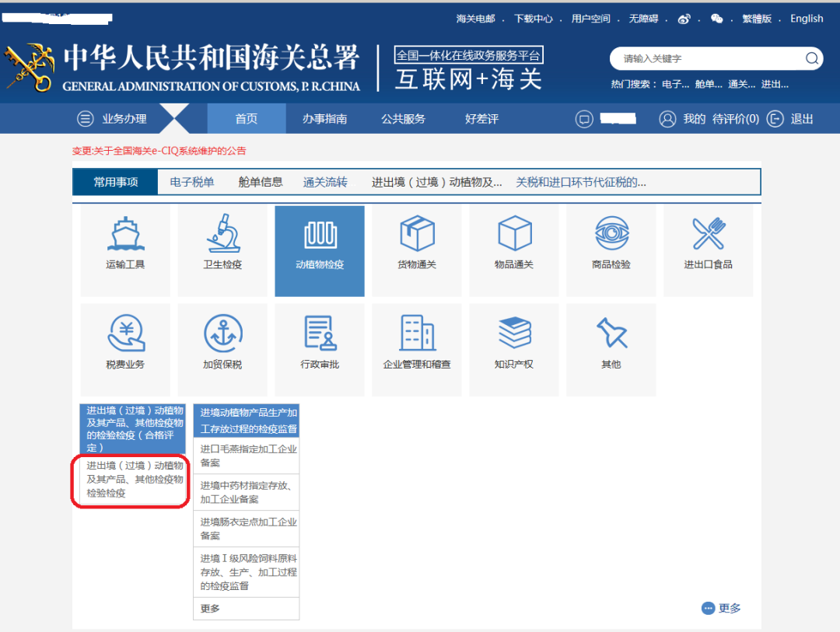Viewport: 840px width, 632px height.
Task: Open the 知识产权 stacked books tile
Action: coord(514,350)
